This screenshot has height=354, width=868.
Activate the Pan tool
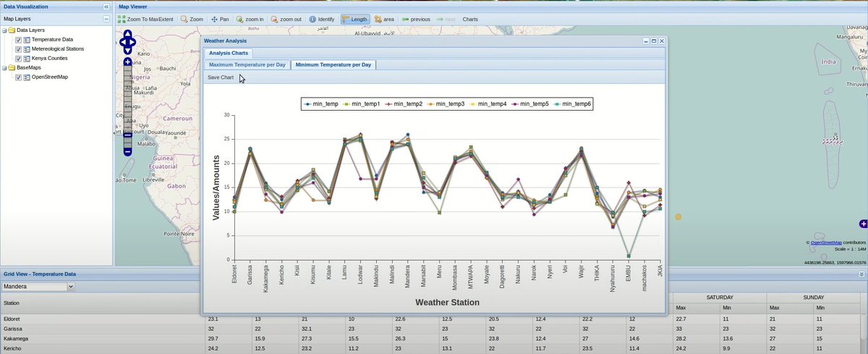tap(220, 19)
